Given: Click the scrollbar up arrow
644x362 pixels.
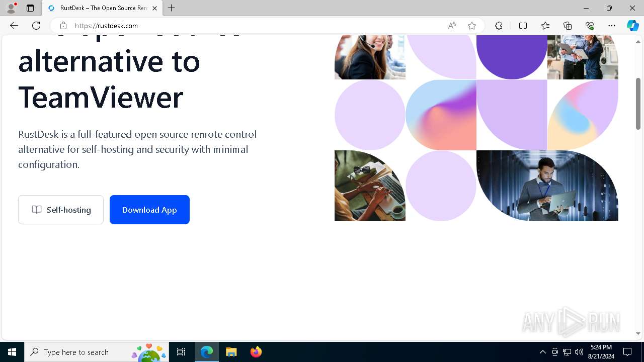Looking at the screenshot, I should (x=638, y=41).
